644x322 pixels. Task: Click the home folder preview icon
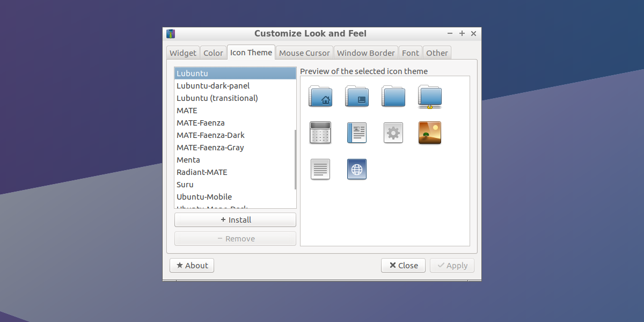[x=320, y=96]
